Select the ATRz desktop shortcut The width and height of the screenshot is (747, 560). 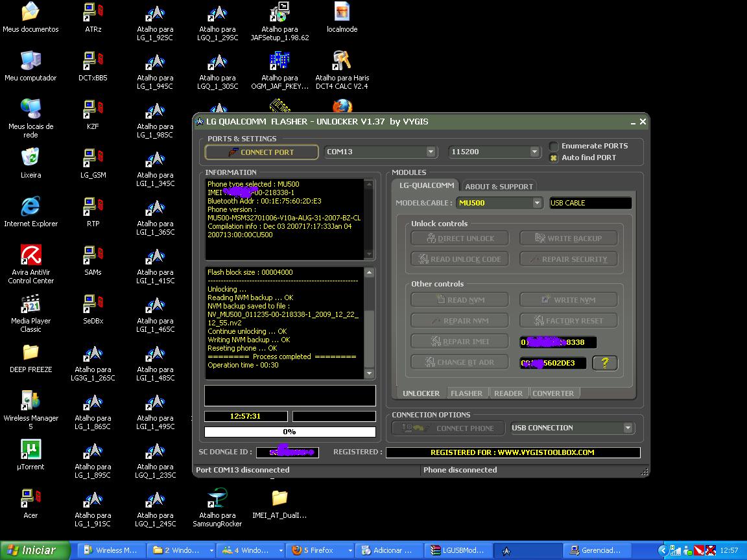93,17
